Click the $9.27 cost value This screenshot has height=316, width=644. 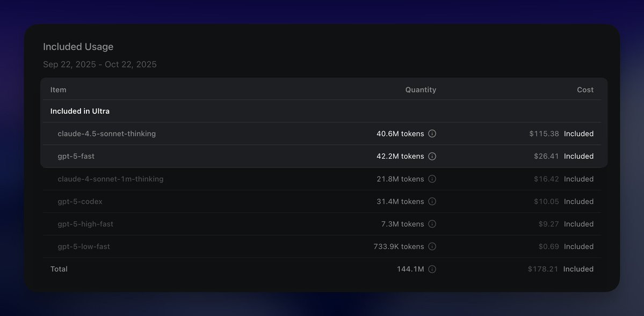coord(549,224)
